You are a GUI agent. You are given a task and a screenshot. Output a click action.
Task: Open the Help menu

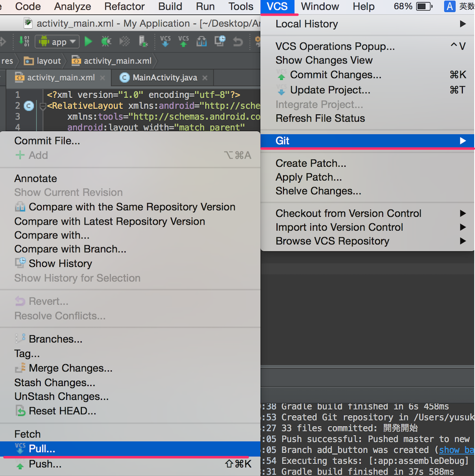click(x=364, y=7)
